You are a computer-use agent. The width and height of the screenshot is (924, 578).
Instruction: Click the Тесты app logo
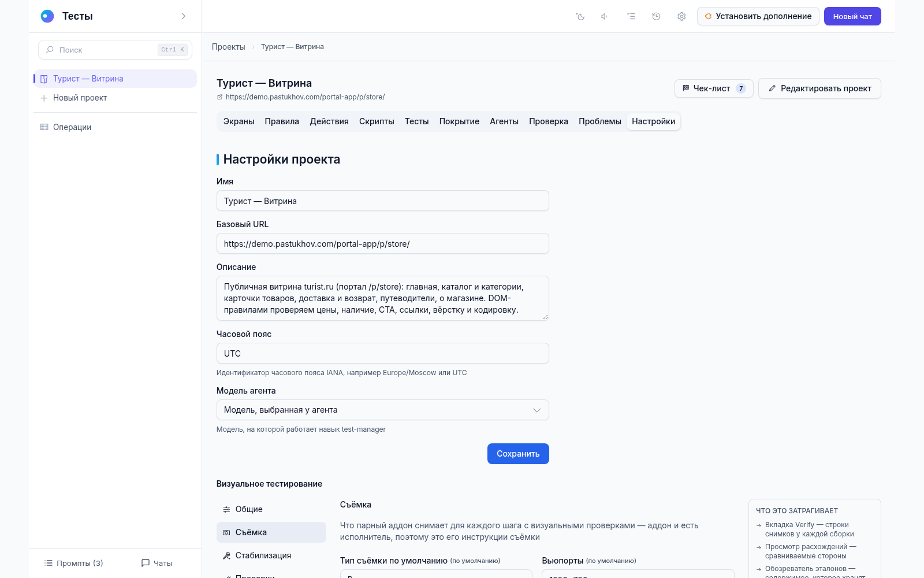[x=47, y=16]
